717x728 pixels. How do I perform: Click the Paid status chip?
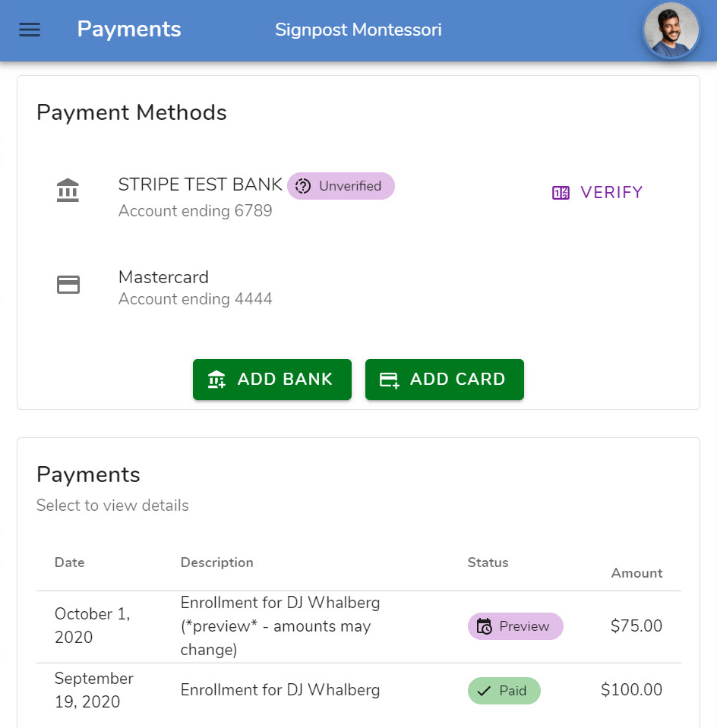pyautogui.click(x=504, y=691)
